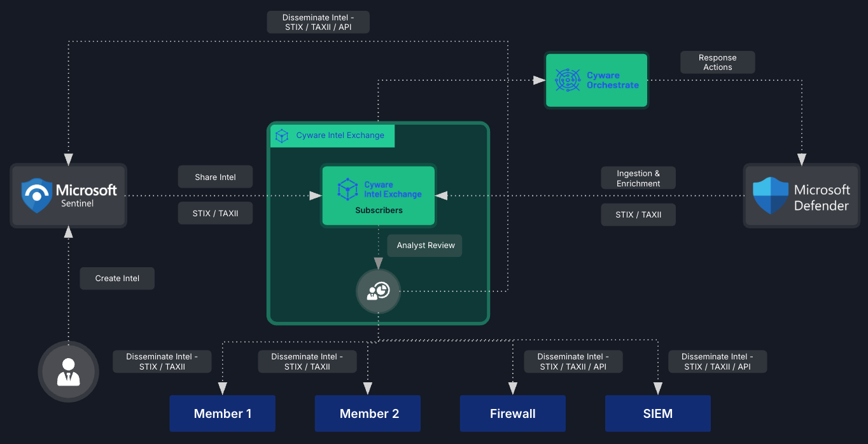Click the Cyware Intel Exchange Subscribers green box
868x444 pixels.
[379, 195]
